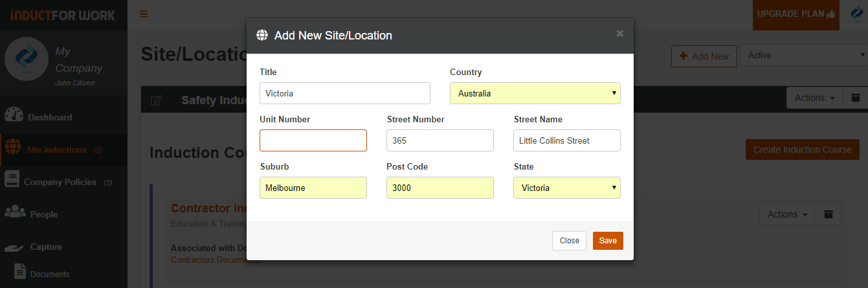
Task: Click the Close button in dialog footer
Action: pyautogui.click(x=570, y=241)
